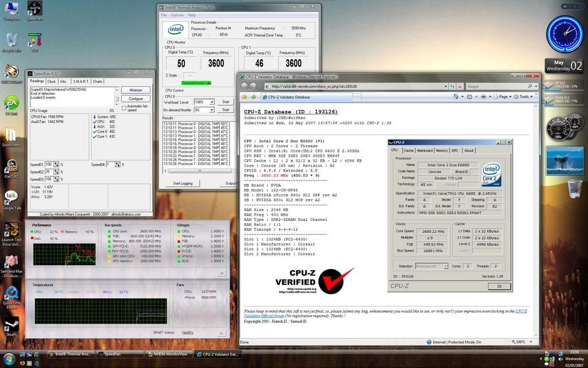The image size is (588, 368).
Task: Open Options menu in Thermal Analysis Tool
Action: click(x=177, y=15)
